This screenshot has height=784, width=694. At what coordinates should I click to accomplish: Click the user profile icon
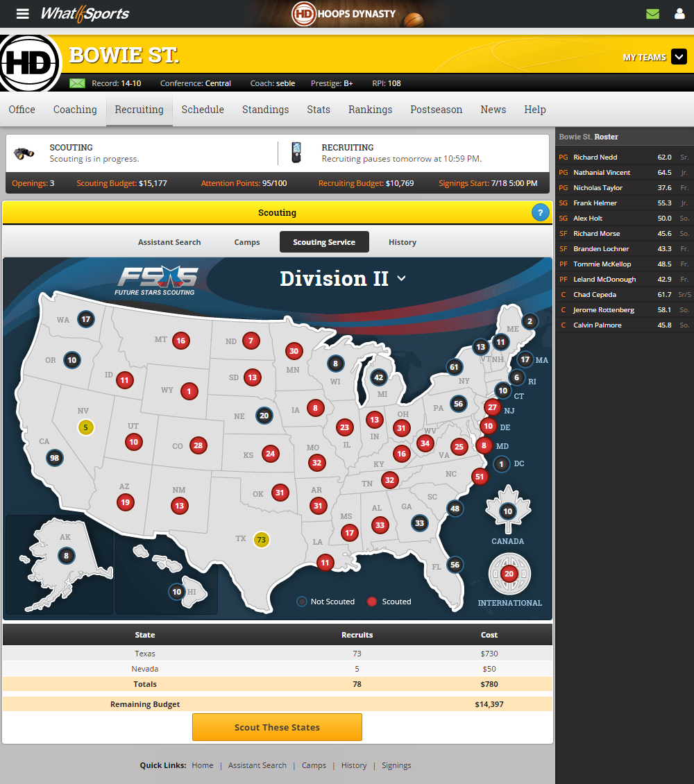(679, 14)
